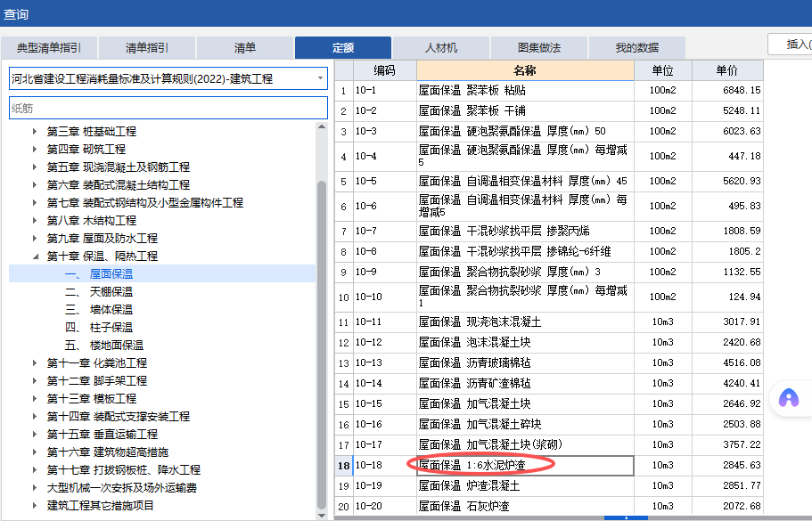Select the 定额 tab
This screenshot has width=812, height=521.
tap(343, 48)
